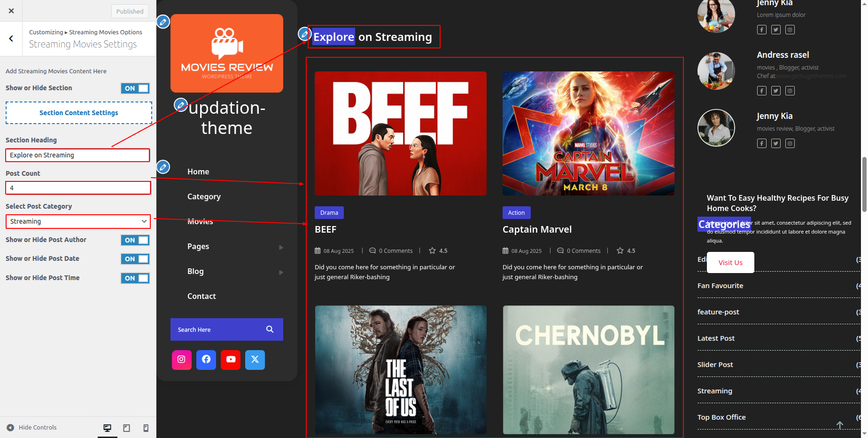Click the Post Count input field
Screen dimensions: 868x438
point(78,188)
